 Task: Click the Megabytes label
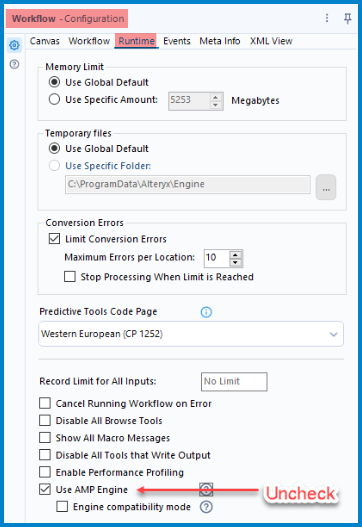click(x=255, y=100)
